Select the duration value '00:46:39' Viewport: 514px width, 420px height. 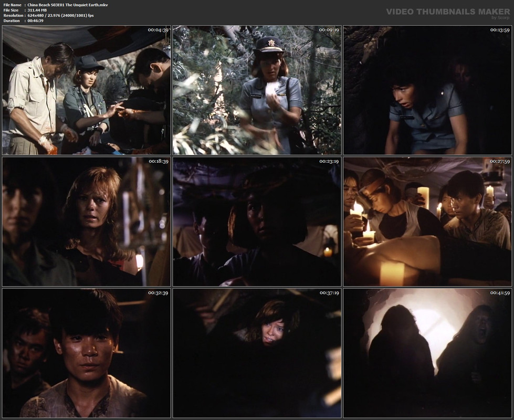pos(35,20)
